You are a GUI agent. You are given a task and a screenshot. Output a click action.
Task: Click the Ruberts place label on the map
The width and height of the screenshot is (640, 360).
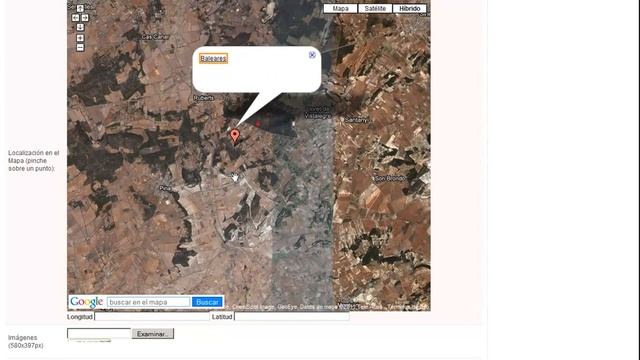click(203, 98)
